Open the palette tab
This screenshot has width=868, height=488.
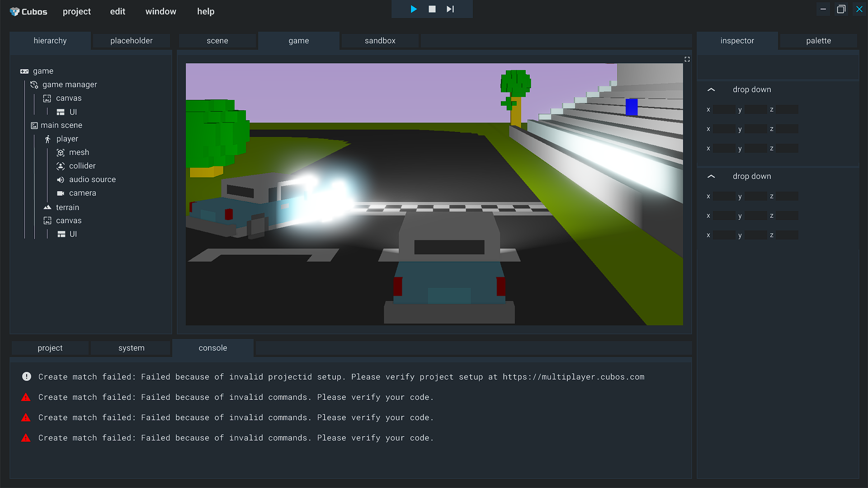click(x=819, y=41)
